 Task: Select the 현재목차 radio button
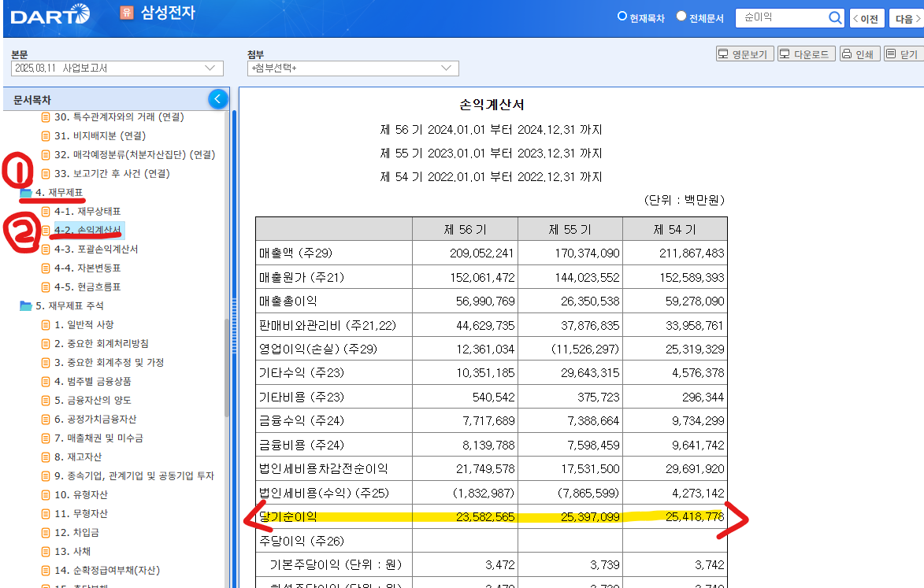tap(622, 16)
